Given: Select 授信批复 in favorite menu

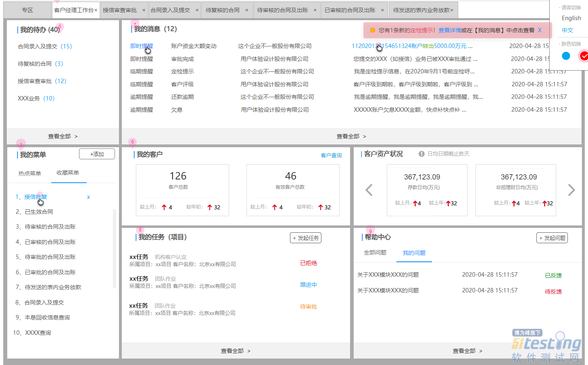Looking at the screenshot, I should pyautogui.click(x=35, y=197).
